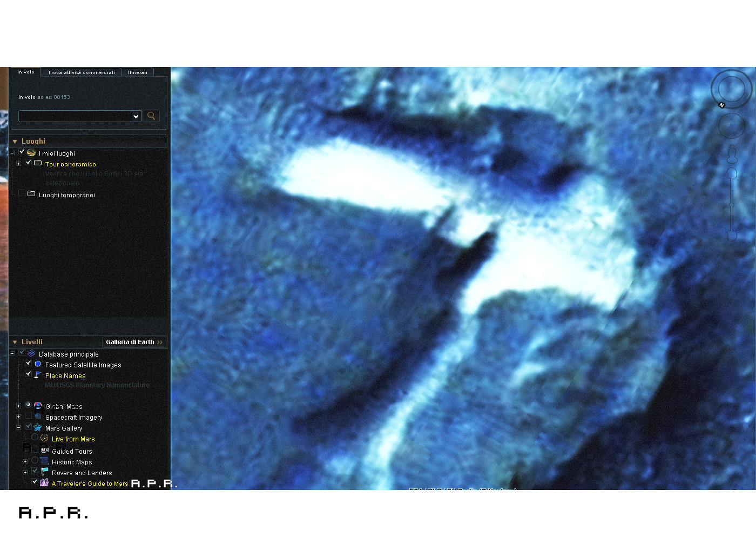Click the I miei luoghi globe icon
Image resolution: width=756 pixels, height=557 pixels.
pyautogui.click(x=31, y=153)
